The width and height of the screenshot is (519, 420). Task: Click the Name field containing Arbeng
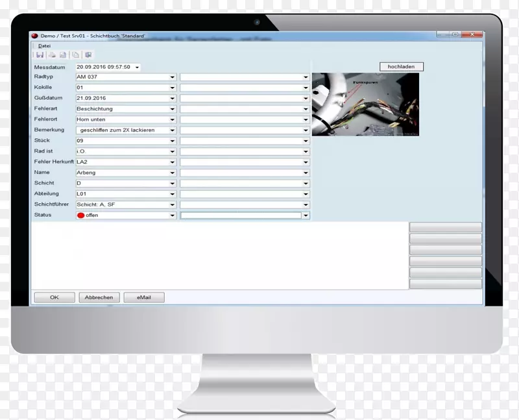122,173
